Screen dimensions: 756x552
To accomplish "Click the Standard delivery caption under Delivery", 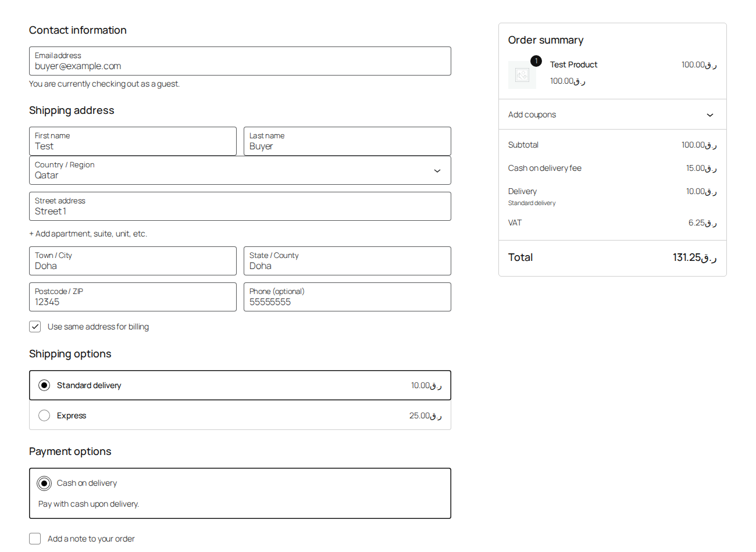I will point(532,203).
